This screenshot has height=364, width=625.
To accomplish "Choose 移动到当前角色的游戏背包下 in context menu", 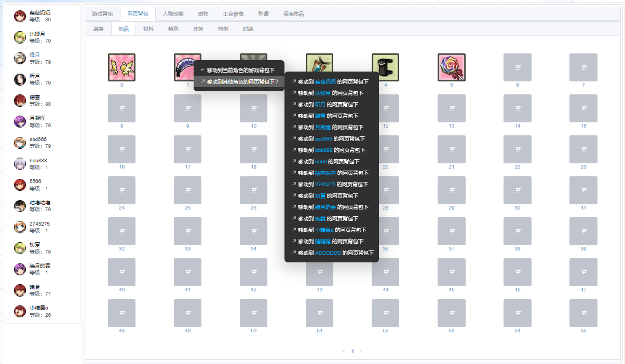I will click(x=239, y=70).
